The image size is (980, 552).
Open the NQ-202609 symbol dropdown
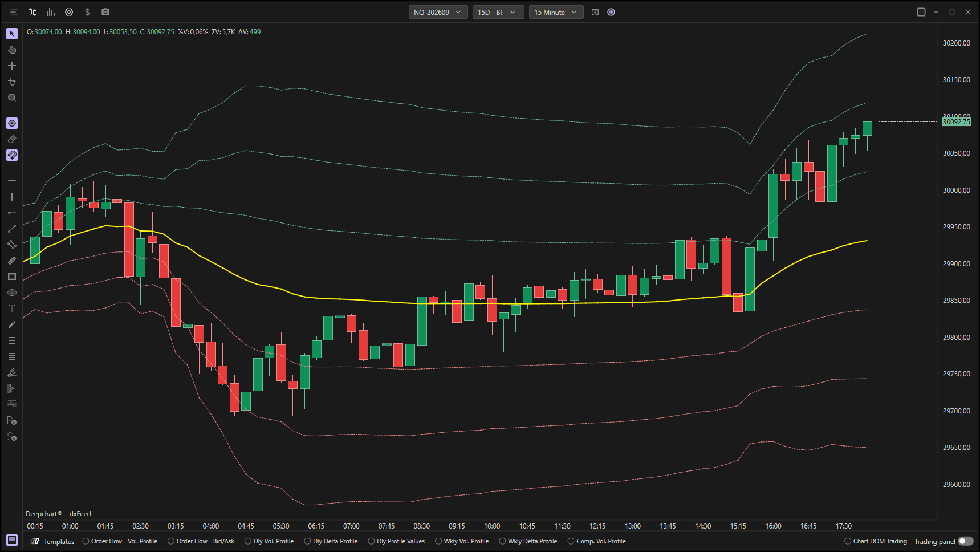point(438,12)
